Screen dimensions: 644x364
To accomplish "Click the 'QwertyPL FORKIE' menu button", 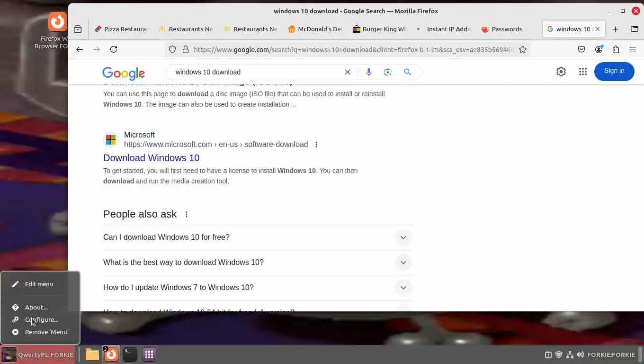I will (x=37, y=355).
